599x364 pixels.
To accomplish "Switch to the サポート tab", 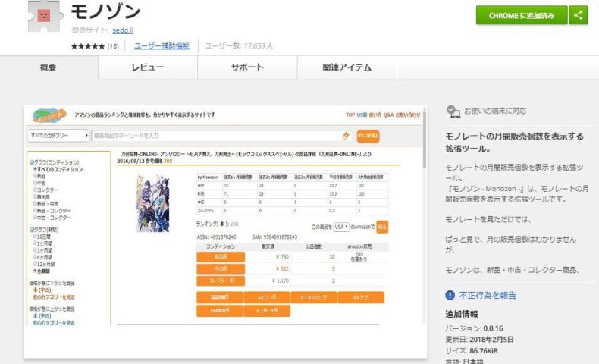I will (247, 67).
